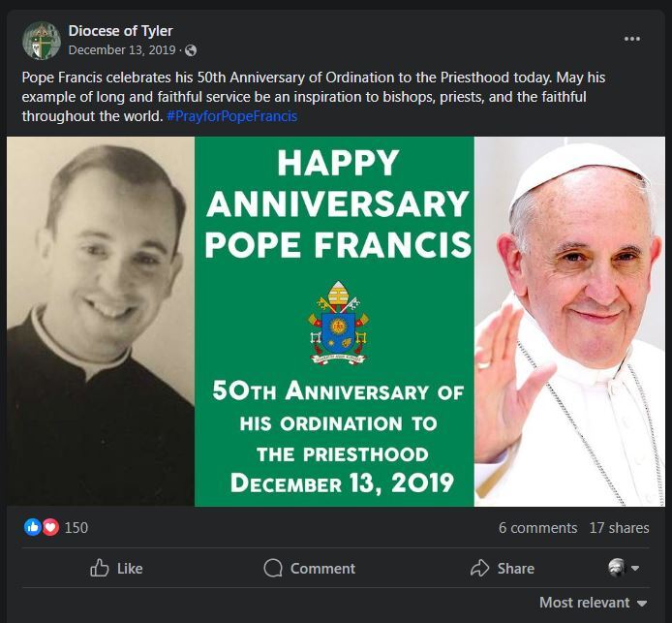Click the thumbs-up Like icon

pyautogui.click(x=100, y=568)
